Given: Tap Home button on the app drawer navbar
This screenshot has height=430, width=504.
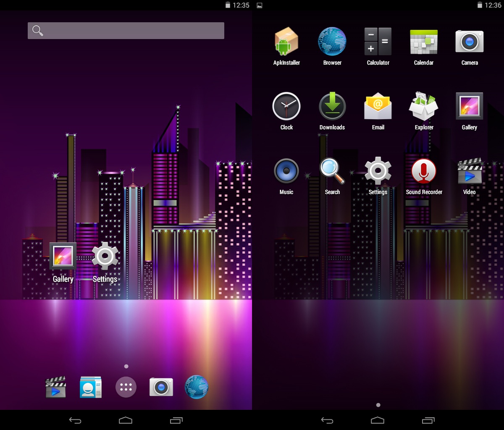Looking at the screenshot, I should (x=378, y=420).
